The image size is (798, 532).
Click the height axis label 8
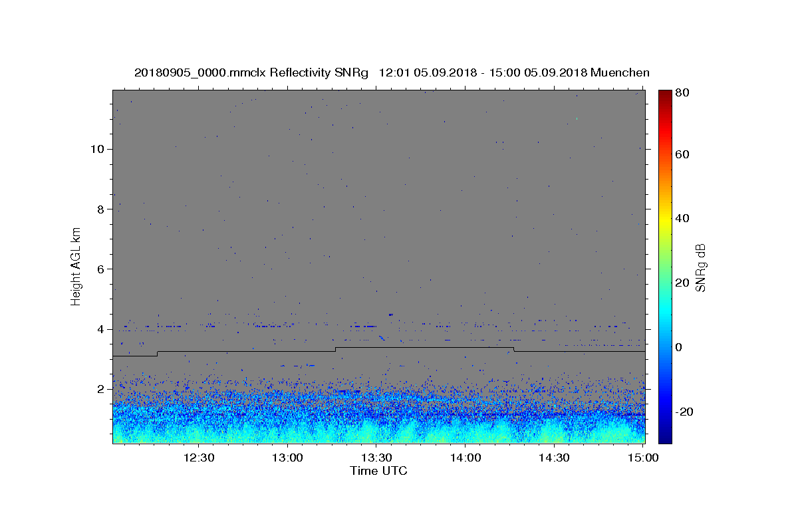(101, 209)
